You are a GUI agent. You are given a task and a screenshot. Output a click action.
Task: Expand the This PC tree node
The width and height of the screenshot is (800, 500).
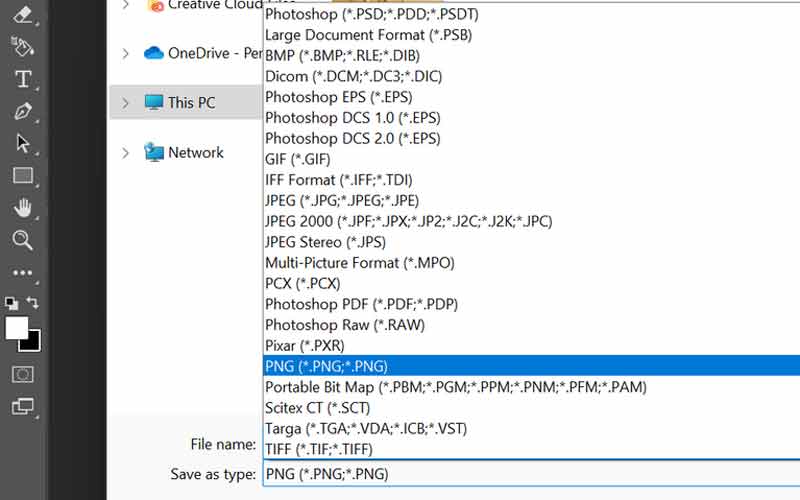[x=125, y=103]
